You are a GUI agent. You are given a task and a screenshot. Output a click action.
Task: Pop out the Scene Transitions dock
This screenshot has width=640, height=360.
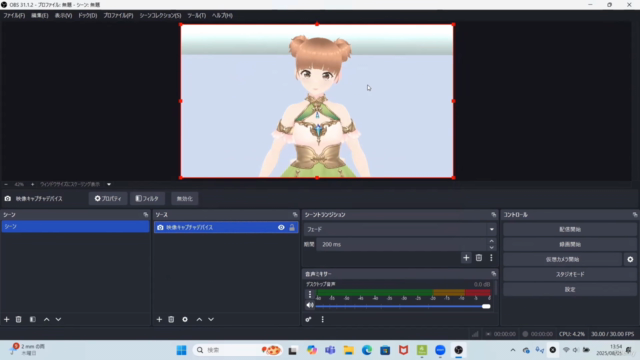tap(493, 214)
